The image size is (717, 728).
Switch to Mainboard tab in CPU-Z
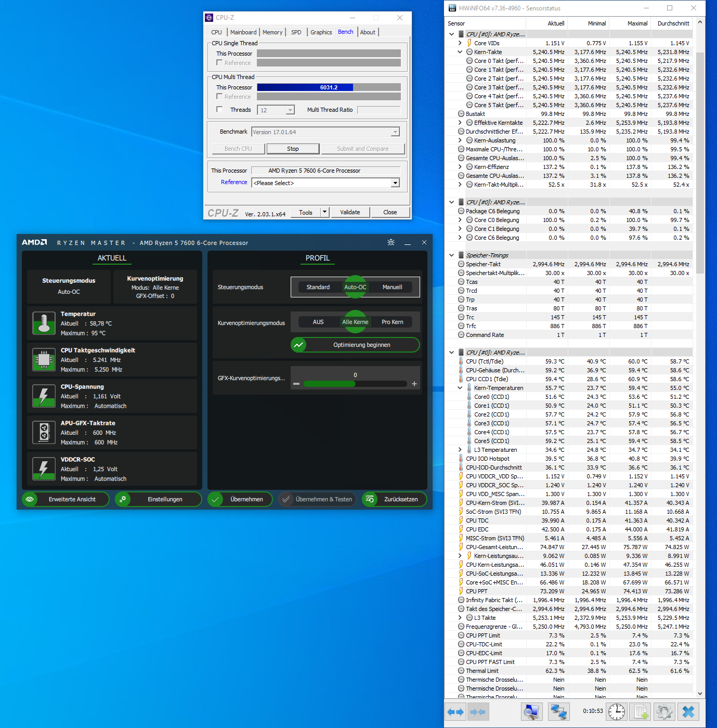coord(243,32)
